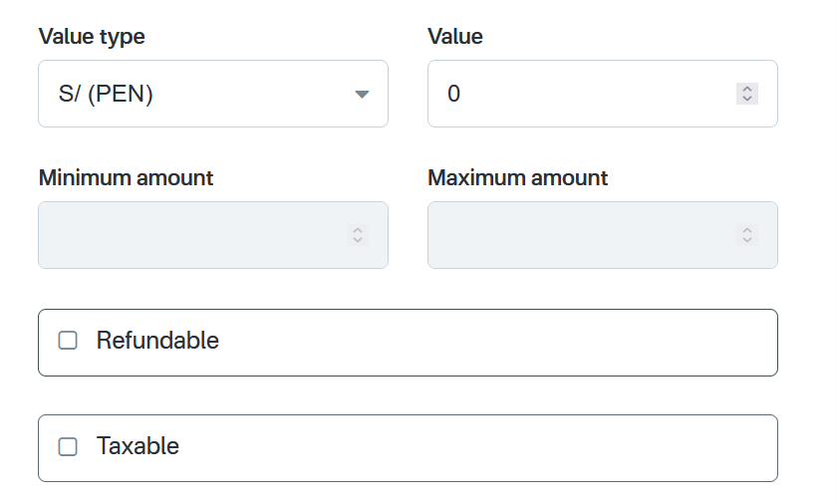The width and height of the screenshot is (837, 504).
Task: Click the Value type dropdown caret arrow
Action: 362,95
